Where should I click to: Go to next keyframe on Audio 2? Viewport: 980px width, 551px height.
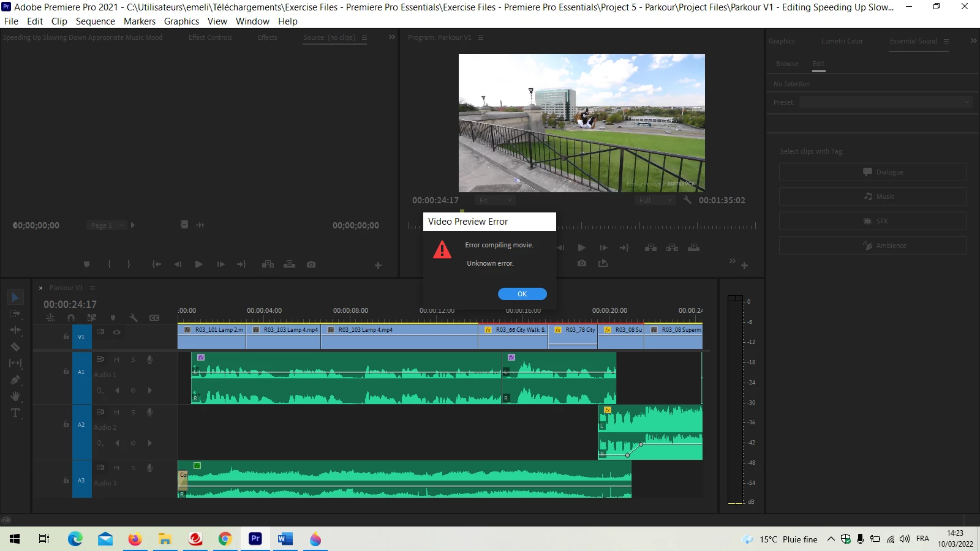(150, 443)
